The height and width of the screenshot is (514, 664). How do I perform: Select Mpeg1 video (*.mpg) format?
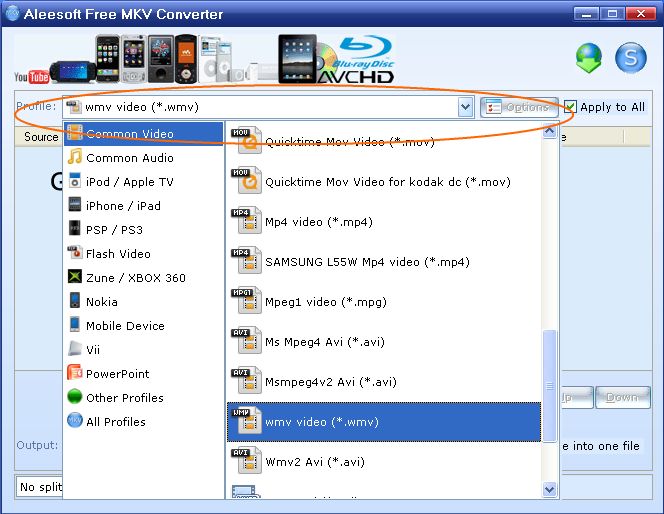(384, 302)
